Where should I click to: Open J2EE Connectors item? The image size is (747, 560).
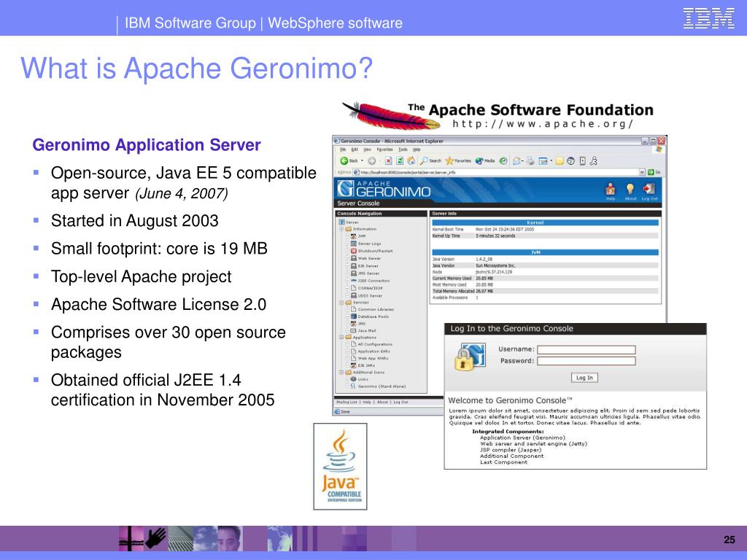[370, 281]
